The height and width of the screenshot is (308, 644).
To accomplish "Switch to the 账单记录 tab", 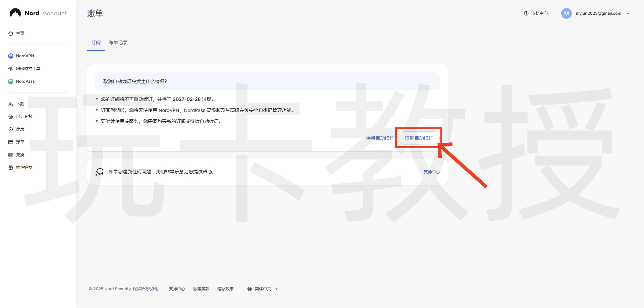I will (118, 43).
